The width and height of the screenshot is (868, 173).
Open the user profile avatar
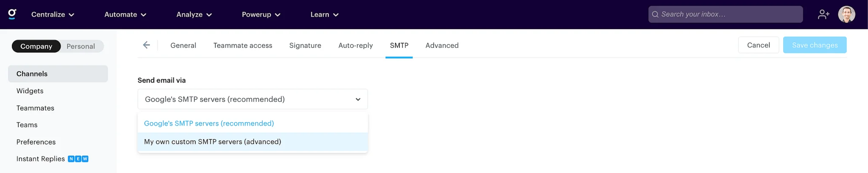pos(846,14)
